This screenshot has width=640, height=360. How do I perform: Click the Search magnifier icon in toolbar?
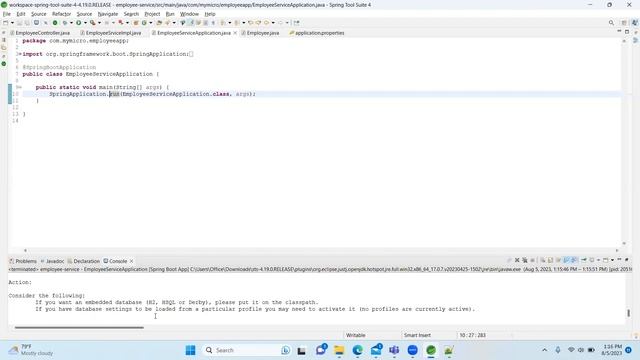(611, 23)
